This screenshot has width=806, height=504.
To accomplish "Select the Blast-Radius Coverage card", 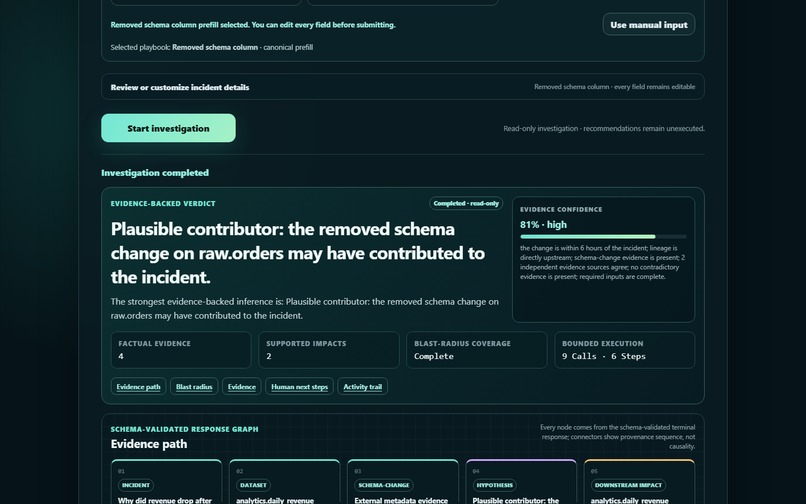I will click(x=477, y=350).
